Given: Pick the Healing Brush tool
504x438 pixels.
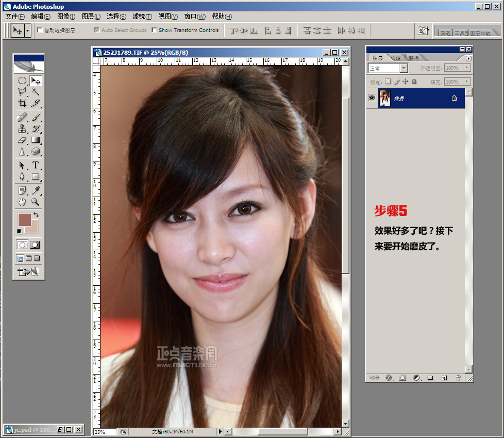Looking at the screenshot, I should click(x=22, y=118).
